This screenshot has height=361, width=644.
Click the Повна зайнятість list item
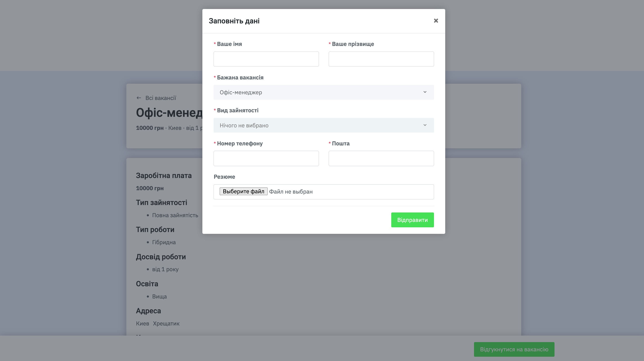175,215
